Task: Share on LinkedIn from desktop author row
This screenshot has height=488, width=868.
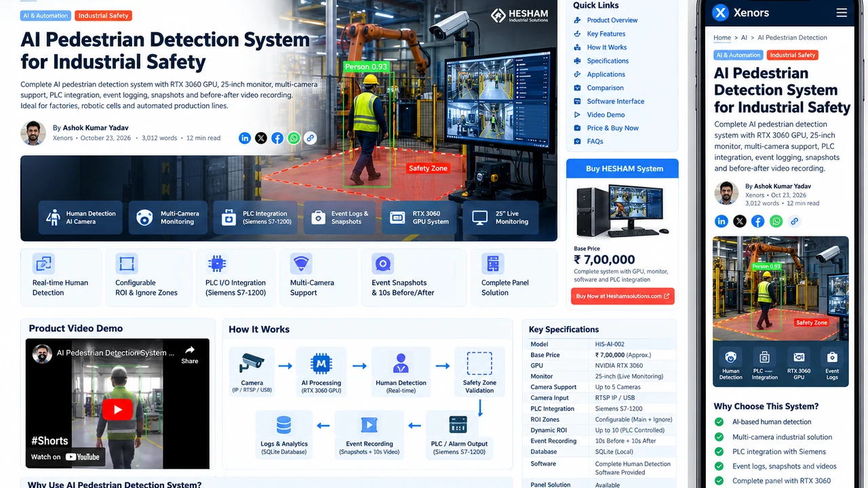Action: (x=245, y=138)
